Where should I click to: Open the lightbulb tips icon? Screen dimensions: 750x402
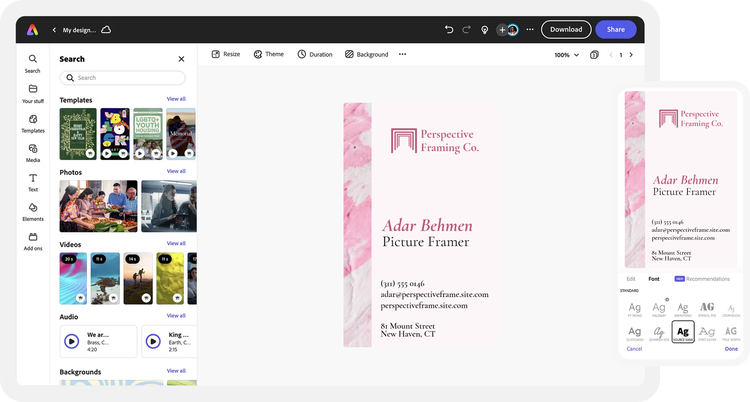(x=485, y=30)
